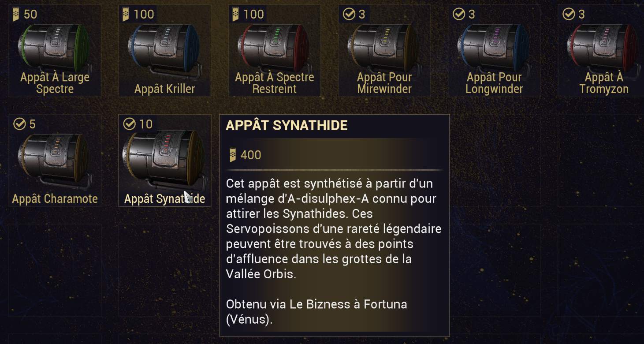The width and height of the screenshot is (644, 344).
Task: Click the 50 standing icon on Large Spectre
Action: pyautogui.click(x=16, y=15)
